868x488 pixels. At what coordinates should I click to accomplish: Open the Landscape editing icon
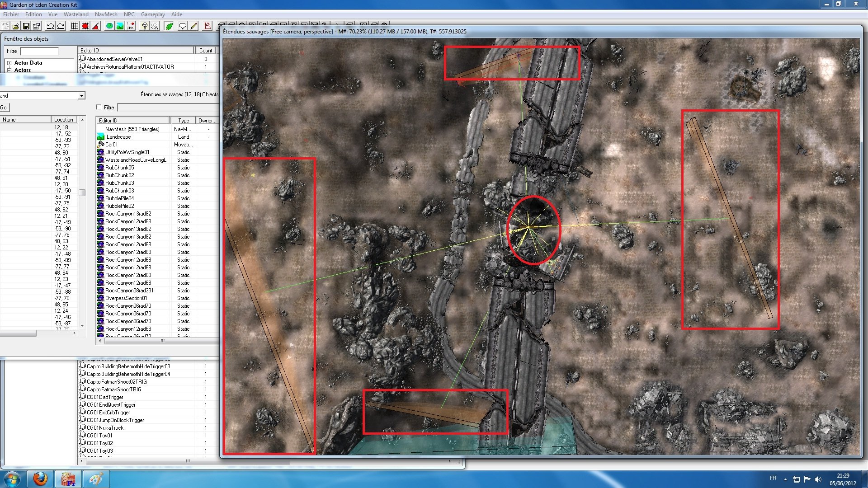(x=120, y=26)
